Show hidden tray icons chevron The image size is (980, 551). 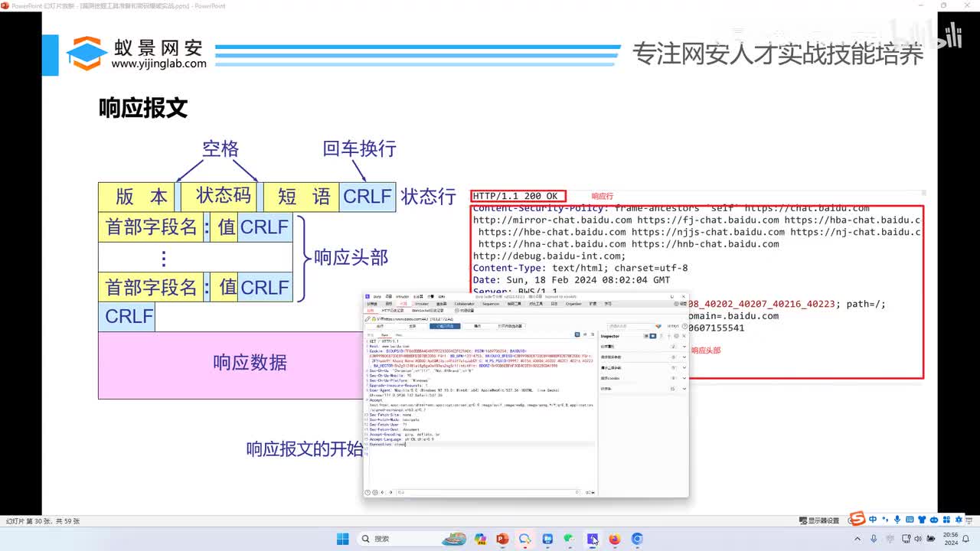point(857,539)
